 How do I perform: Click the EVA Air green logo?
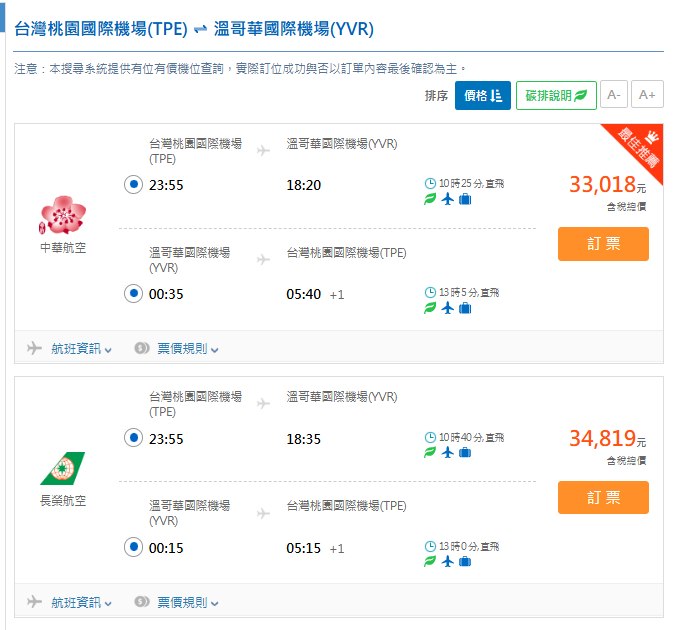coord(62,469)
